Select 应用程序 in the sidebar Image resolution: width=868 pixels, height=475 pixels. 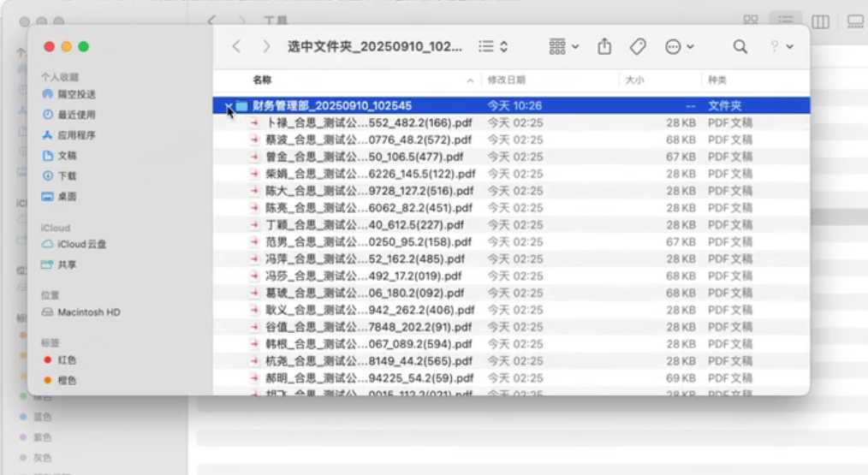click(76, 135)
